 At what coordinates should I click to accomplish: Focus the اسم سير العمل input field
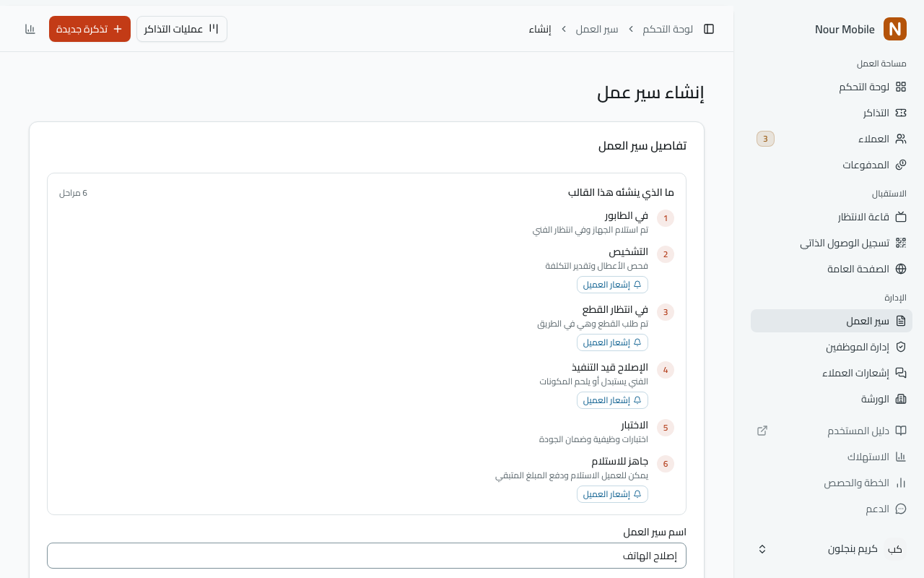coord(367,556)
